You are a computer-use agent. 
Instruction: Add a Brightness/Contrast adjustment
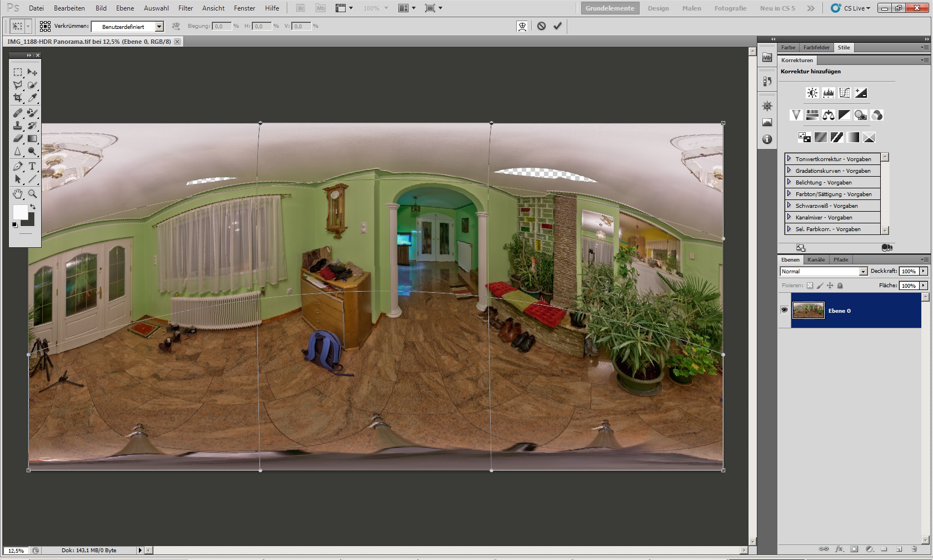[x=812, y=93]
